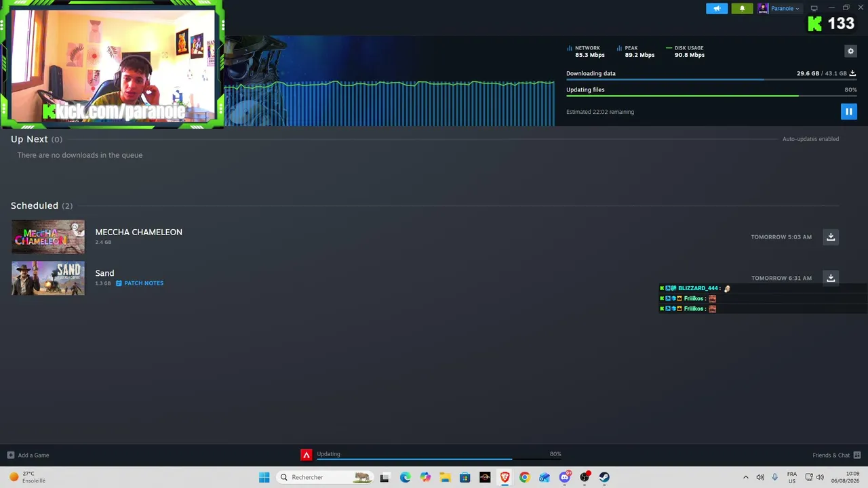The height and width of the screenshot is (488, 868).
Task: Click the Downloading data progress bar
Action: coord(711,80)
